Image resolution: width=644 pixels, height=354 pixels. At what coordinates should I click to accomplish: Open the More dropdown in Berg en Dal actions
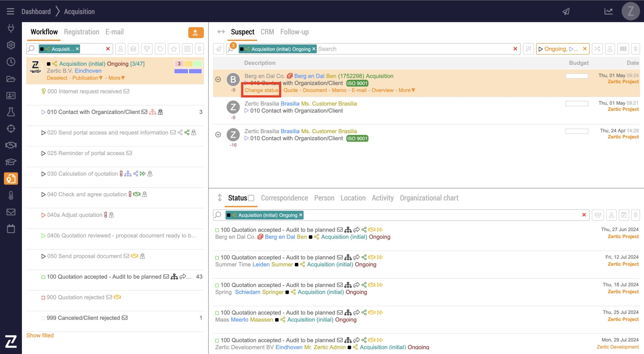click(407, 90)
